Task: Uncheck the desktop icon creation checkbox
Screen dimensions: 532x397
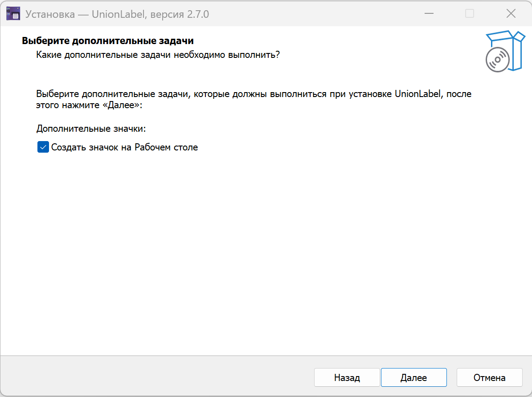Action: pos(43,147)
